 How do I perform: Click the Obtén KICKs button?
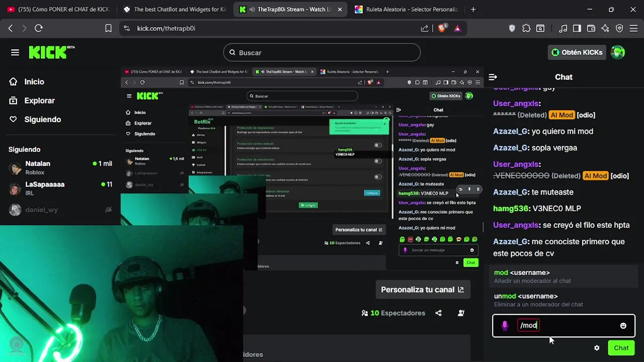click(x=577, y=52)
